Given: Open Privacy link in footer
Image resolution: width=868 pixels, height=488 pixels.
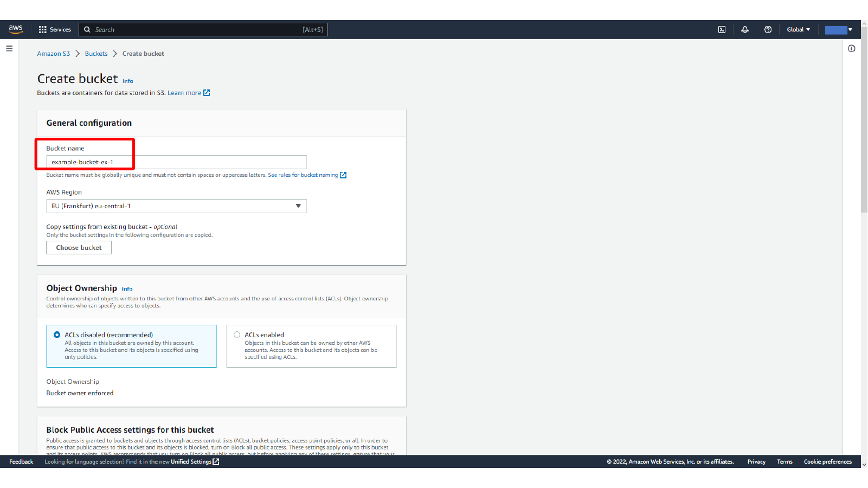Looking at the screenshot, I should click(x=756, y=462).
